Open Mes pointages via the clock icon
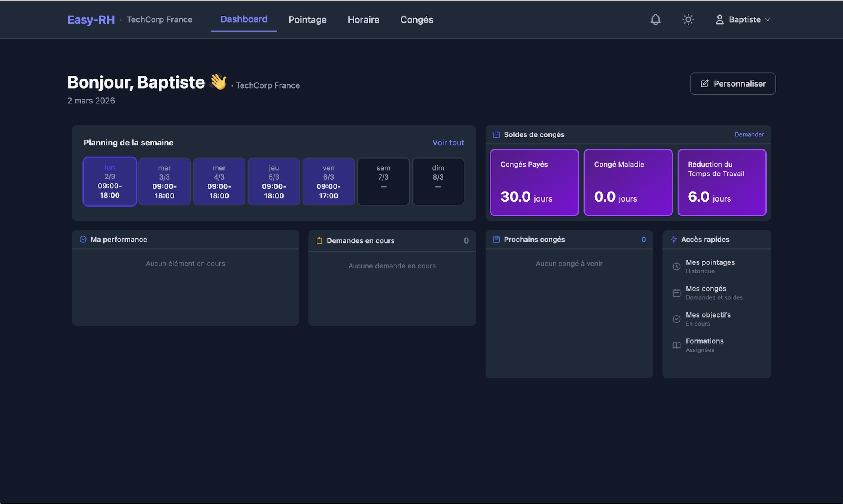Screen dimensions: 843x504 (676, 266)
